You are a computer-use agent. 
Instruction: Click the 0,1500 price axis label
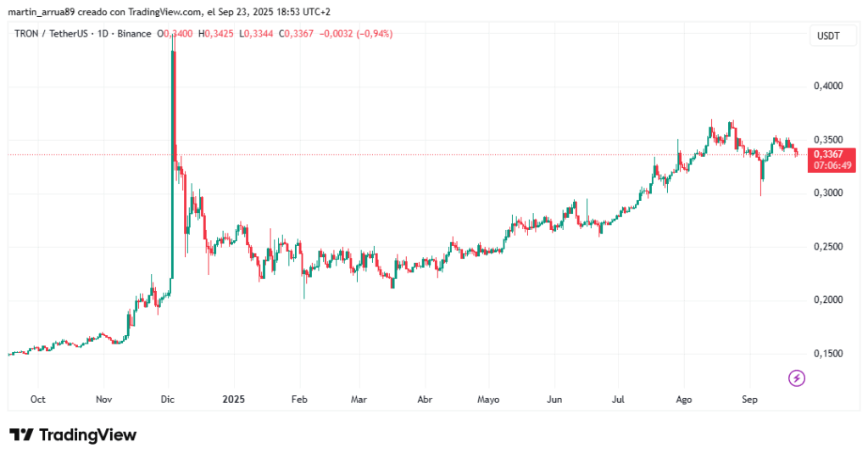click(x=826, y=354)
